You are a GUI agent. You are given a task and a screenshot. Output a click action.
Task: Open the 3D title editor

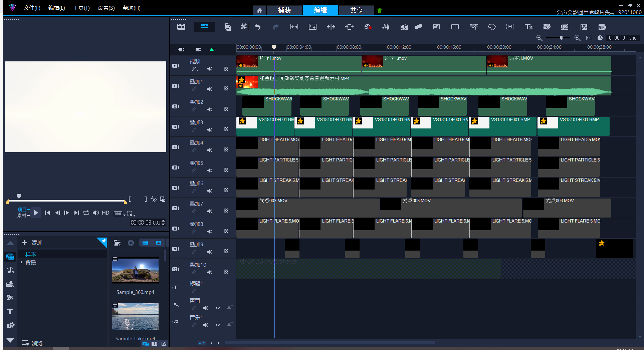pyautogui.click(x=529, y=27)
